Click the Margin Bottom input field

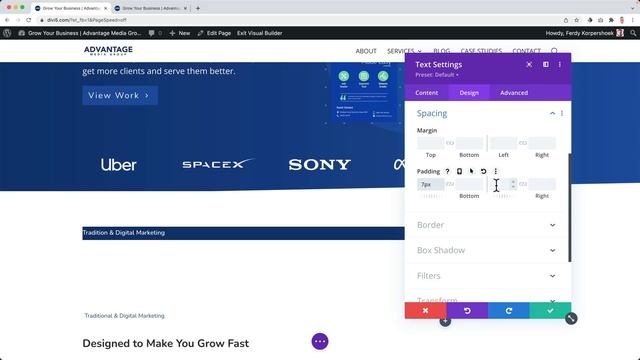pyautogui.click(x=469, y=143)
